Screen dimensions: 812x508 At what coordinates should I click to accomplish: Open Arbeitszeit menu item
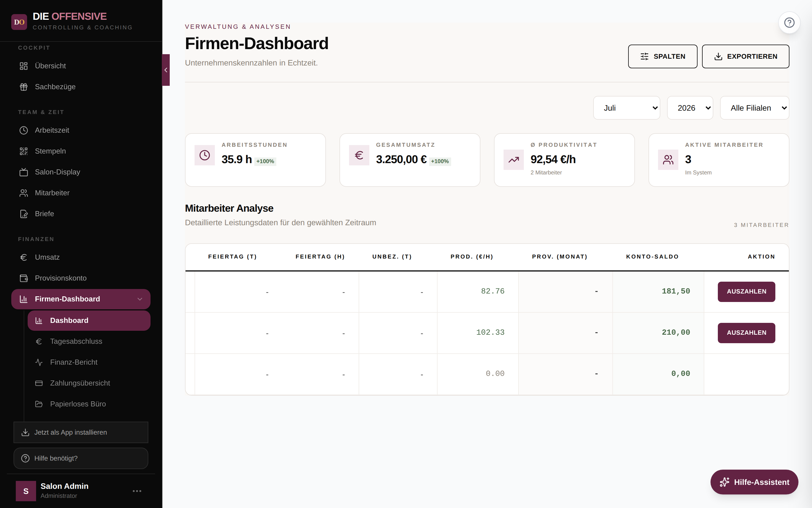point(81,130)
